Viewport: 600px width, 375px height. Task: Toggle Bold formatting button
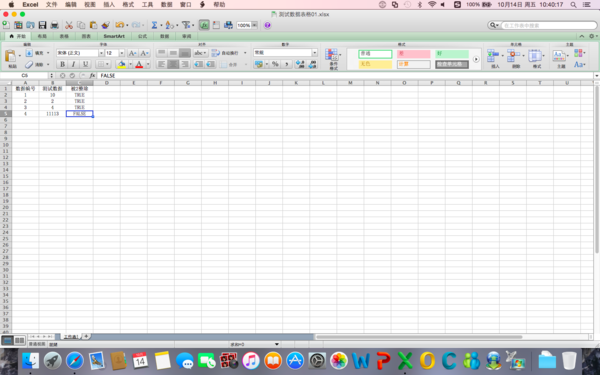[x=62, y=64]
